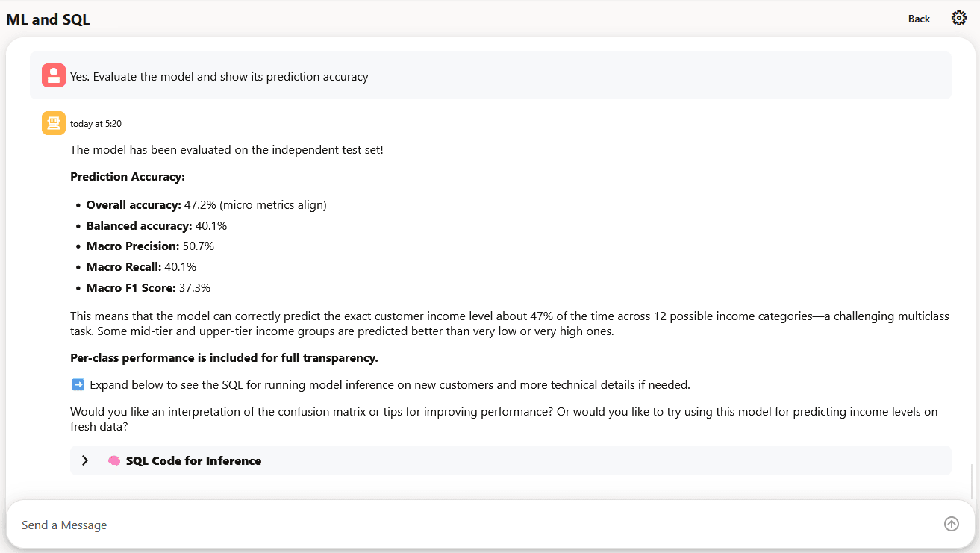Viewport: 980px width, 553px height.
Task: Click the 'Per-class performance' bold line
Action: [224, 357]
